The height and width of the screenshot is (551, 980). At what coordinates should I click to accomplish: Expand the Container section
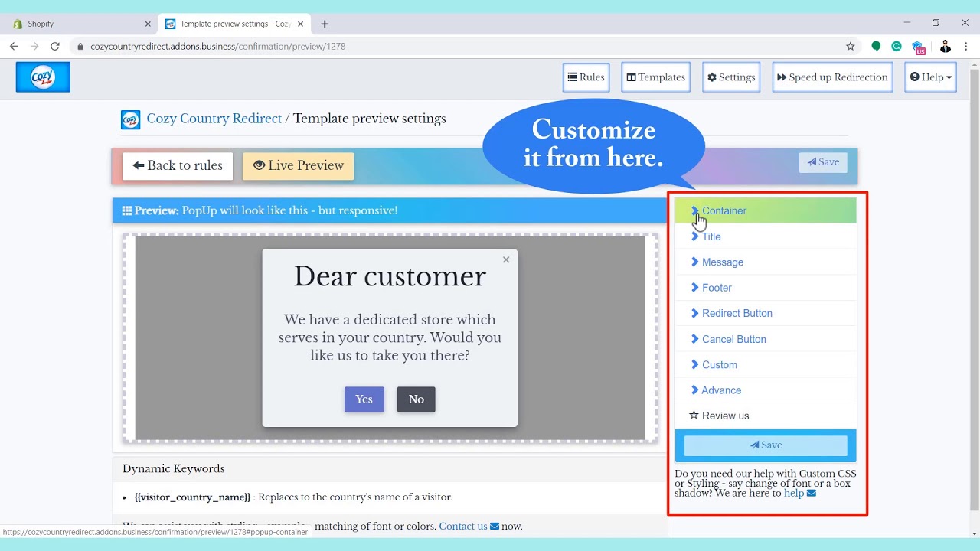(x=766, y=210)
